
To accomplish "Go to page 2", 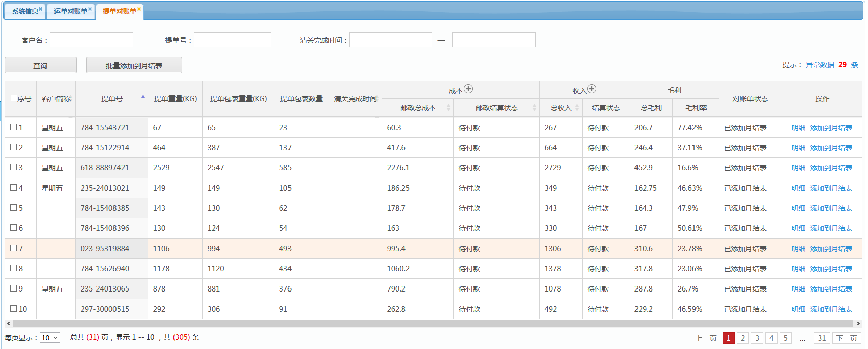I will tap(742, 338).
